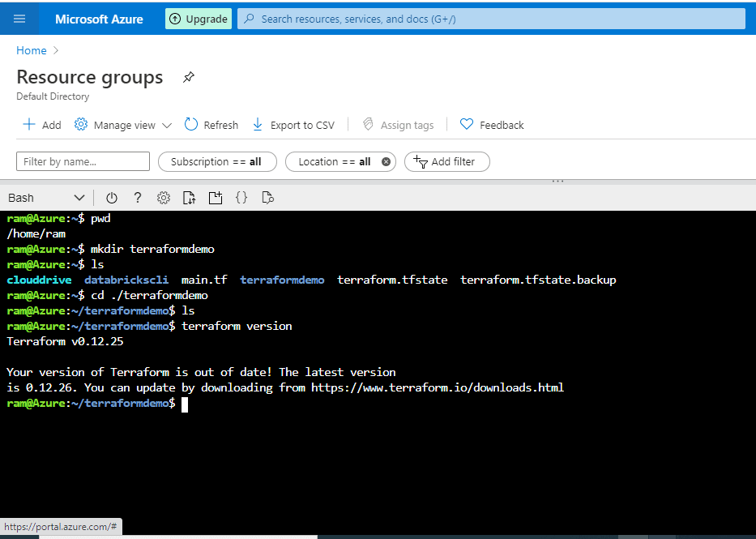Click the 'Default Directory' subtitle
The image size is (756, 539).
point(53,96)
